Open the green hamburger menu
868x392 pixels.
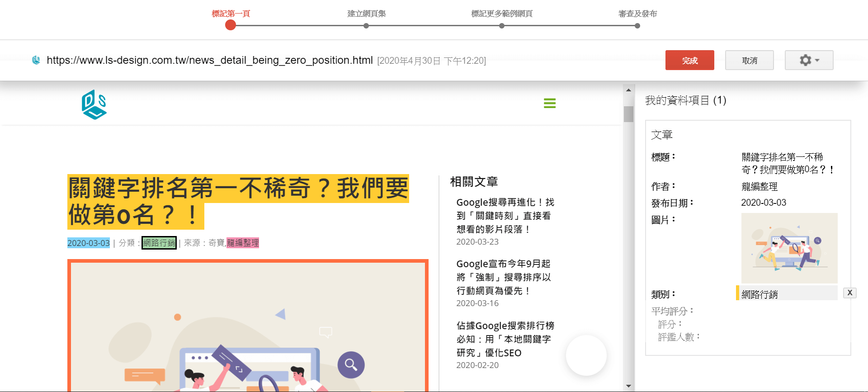click(x=550, y=103)
